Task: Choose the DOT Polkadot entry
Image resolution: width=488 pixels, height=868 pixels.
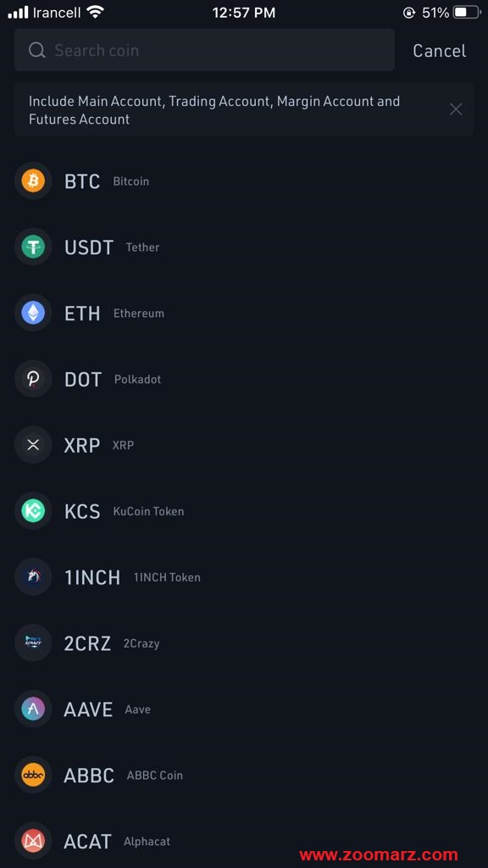Action: click(244, 379)
